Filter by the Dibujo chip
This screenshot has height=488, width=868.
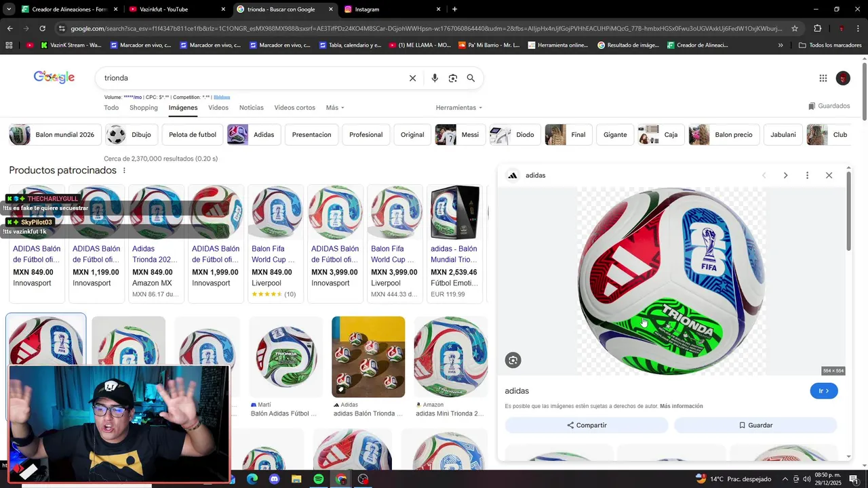132,135
